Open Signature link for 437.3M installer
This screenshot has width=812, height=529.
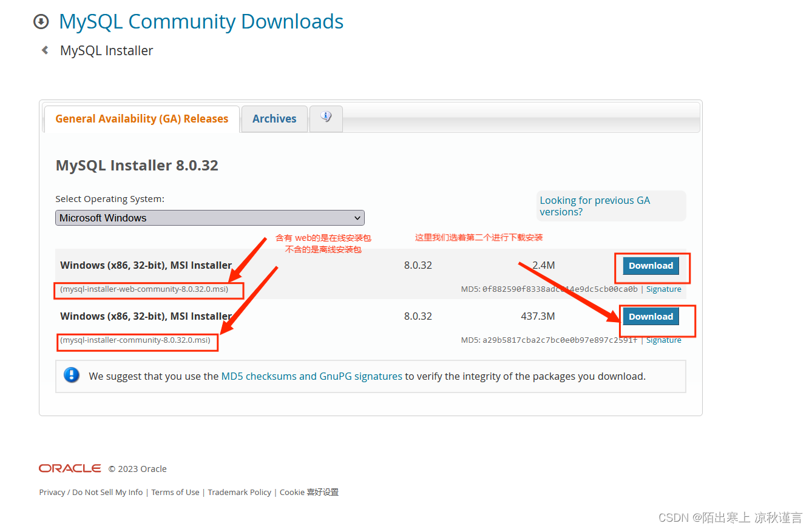[x=664, y=340]
